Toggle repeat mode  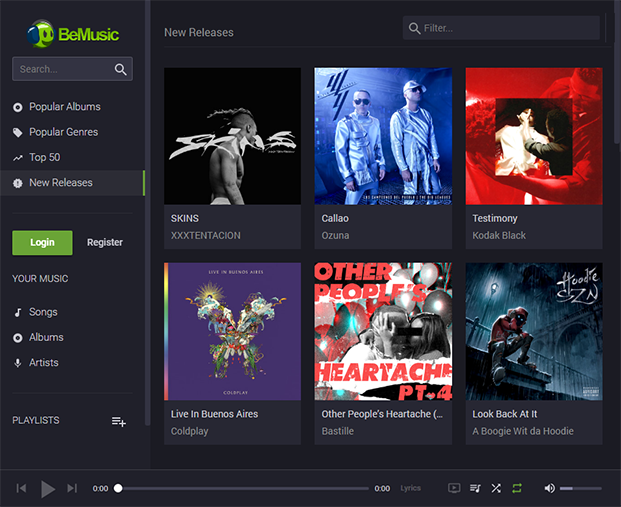(x=516, y=488)
